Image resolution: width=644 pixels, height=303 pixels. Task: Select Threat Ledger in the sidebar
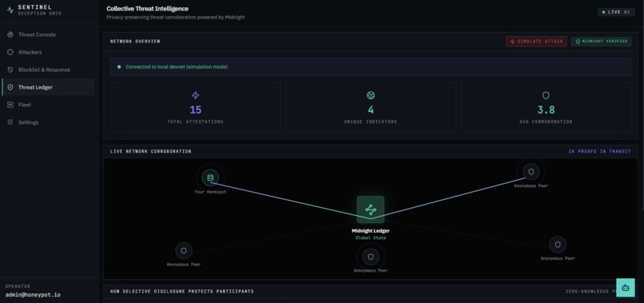click(48, 87)
